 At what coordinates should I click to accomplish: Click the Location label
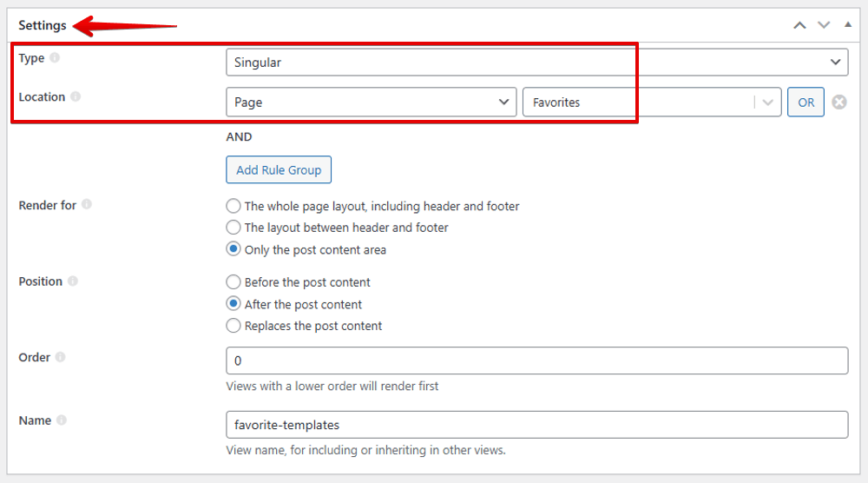(42, 97)
